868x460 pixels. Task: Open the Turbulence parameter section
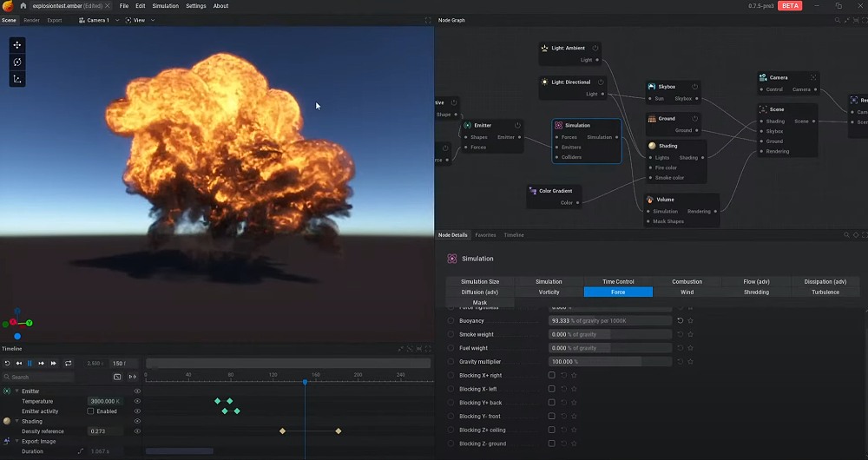pyautogui.click(x=825, y=292)
